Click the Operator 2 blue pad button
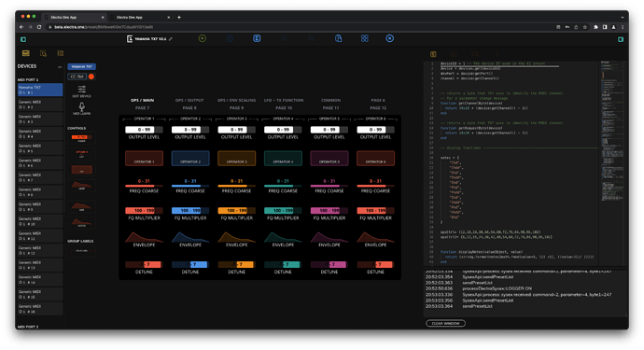Viewport: 644px width, 350px height. pos(190,158)
